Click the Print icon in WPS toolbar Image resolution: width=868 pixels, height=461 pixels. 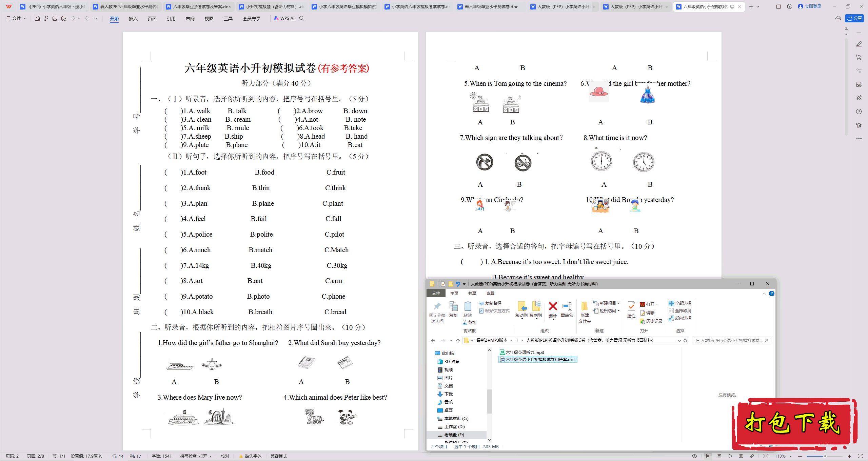click(55, 18)
